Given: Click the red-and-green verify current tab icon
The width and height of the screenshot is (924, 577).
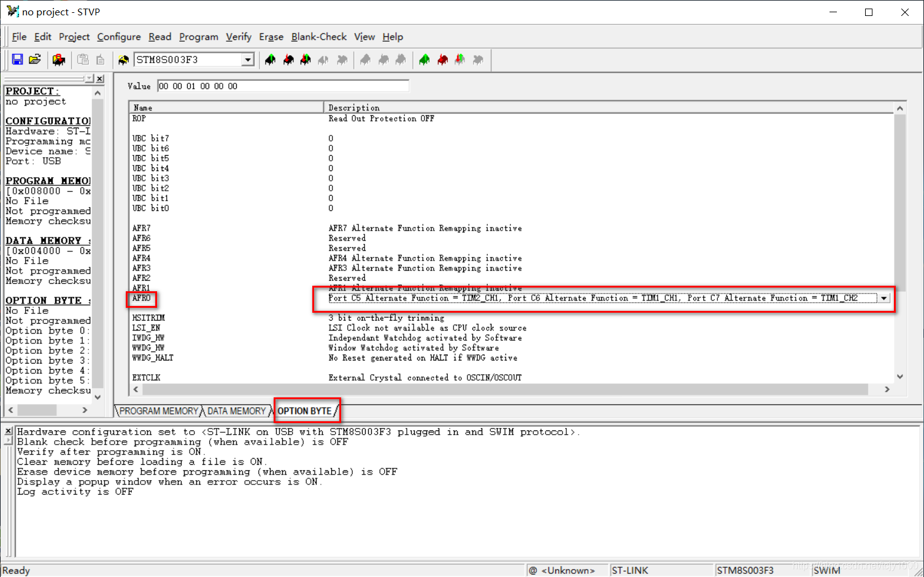Looking at the screenshot, I should click(x=306, y=59).
